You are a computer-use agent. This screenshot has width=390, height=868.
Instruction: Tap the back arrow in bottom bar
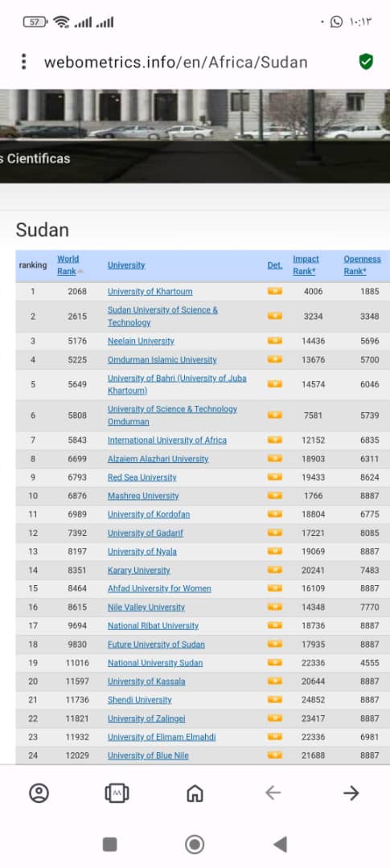click(273, 793)
